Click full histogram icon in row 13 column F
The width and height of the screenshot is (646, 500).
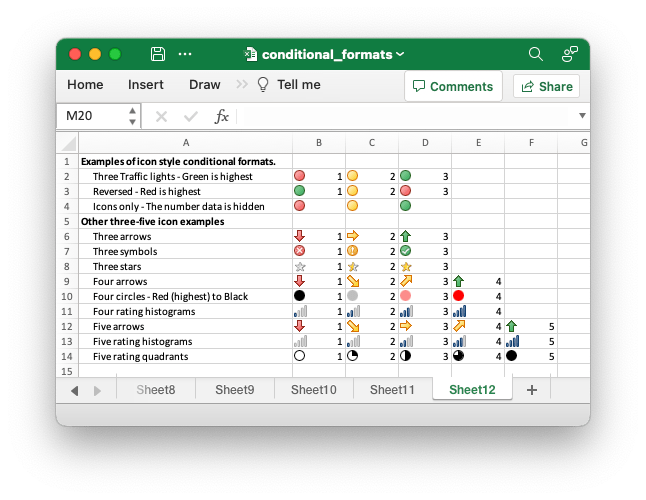click(513, 341)
